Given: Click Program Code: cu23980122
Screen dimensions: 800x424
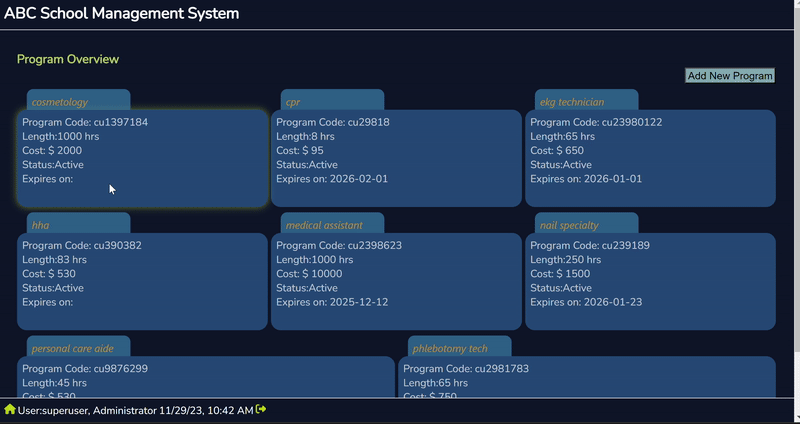Looking at the screenshot, I should 596,122.
